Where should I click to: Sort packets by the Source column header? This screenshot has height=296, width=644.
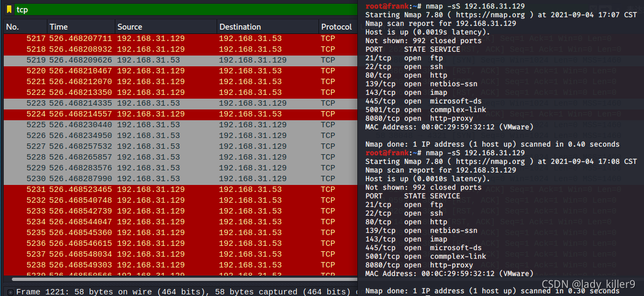pos(166,27)
